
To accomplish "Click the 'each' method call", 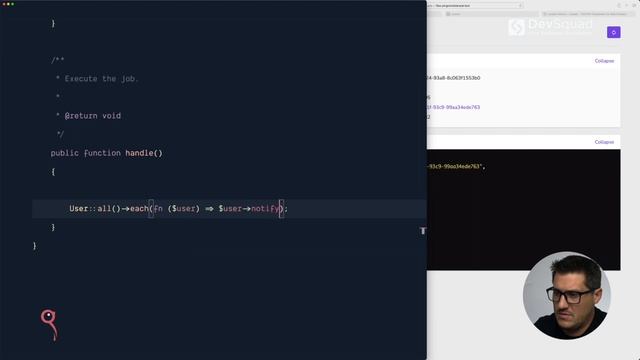I will [x=139, y=209].
